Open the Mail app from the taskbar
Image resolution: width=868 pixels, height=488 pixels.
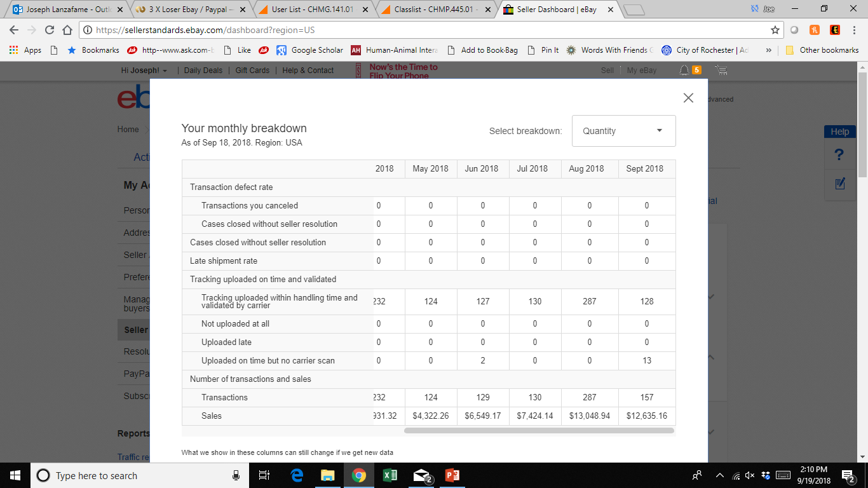[421, 475]
